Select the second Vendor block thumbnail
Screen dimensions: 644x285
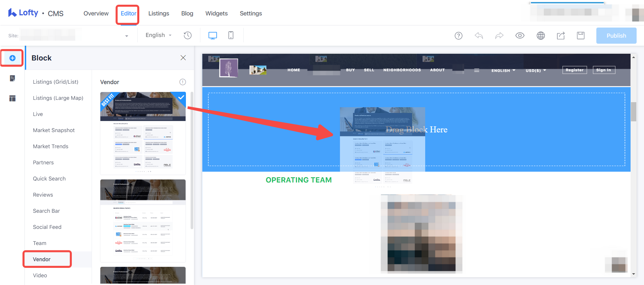[x=143, y=220]
